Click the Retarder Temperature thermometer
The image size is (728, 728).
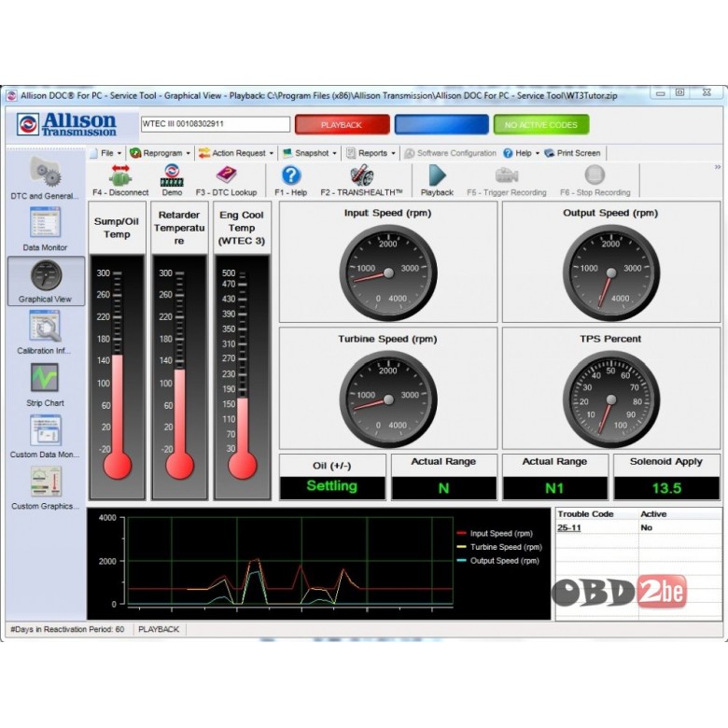180,376
